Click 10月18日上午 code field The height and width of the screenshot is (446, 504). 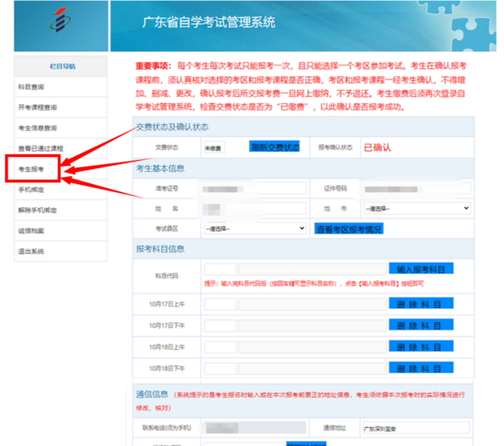[x=220, y=347]
